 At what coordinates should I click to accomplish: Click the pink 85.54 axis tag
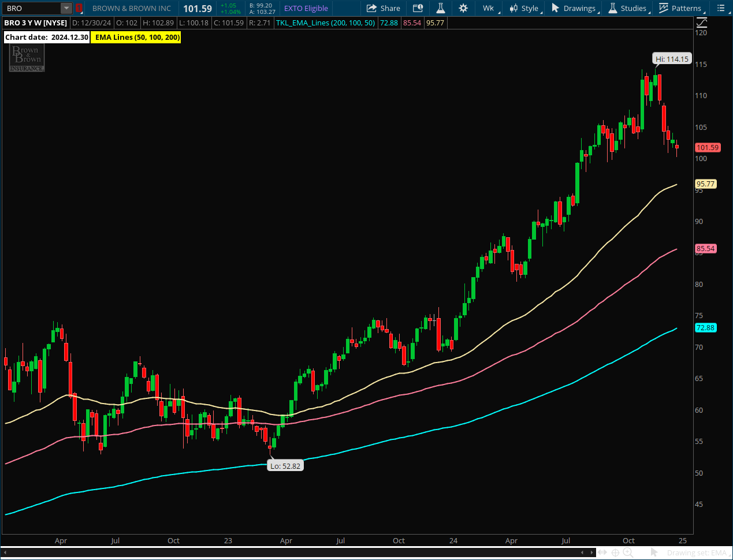[705, 249]
